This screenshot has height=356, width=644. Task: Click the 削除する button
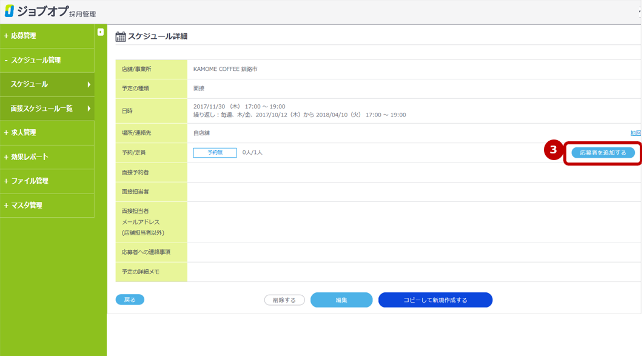[284, 300]
